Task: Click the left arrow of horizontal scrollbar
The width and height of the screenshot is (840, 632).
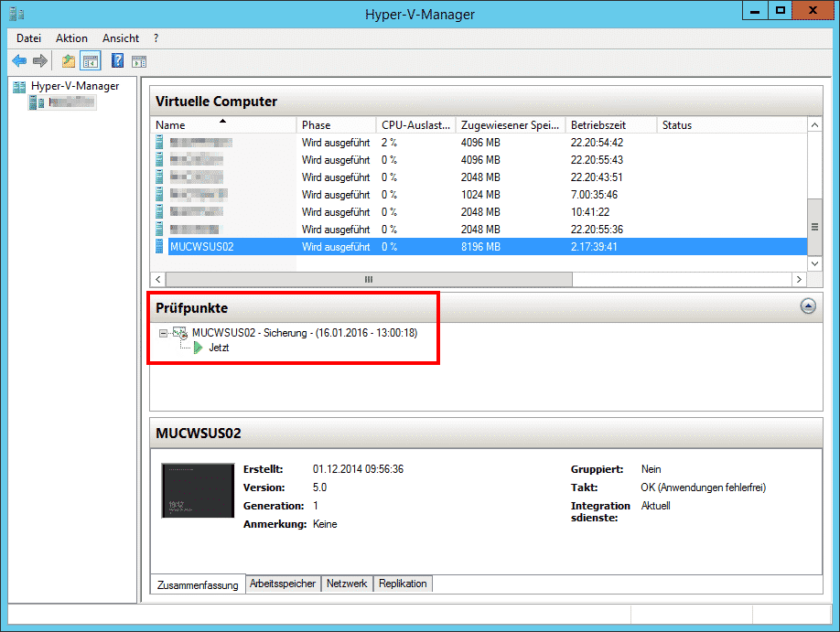Action: 157,279
